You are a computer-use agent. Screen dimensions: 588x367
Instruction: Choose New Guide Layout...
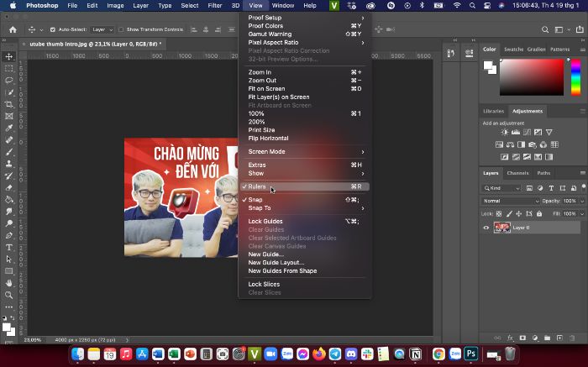(304, 263)
